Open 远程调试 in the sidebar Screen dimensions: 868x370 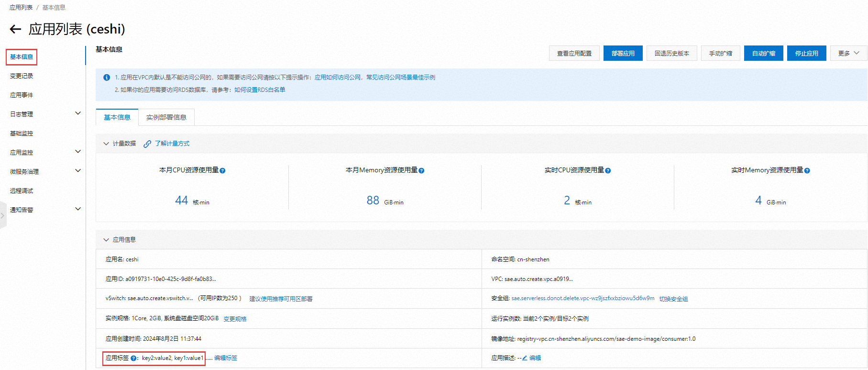click(x=22, y=191)
